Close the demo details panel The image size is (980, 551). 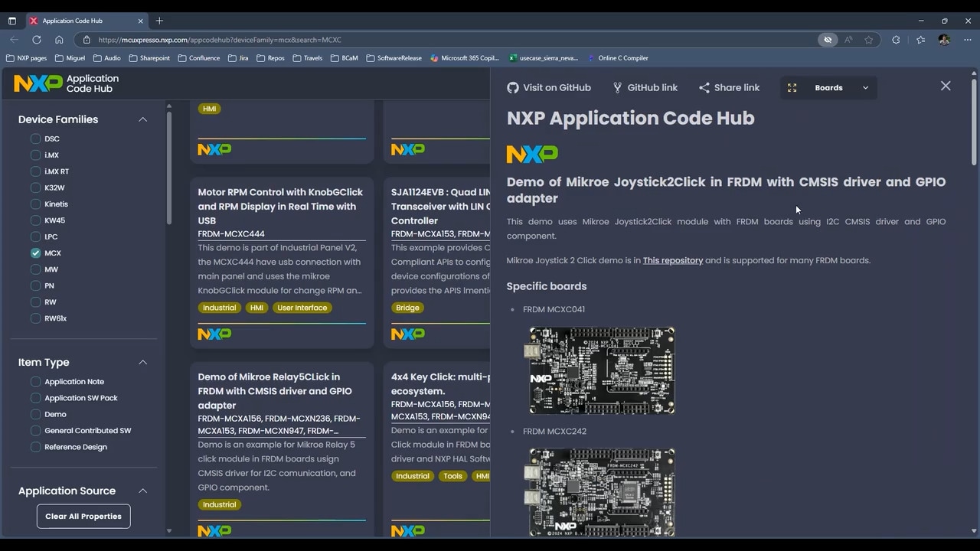[946, 86]
